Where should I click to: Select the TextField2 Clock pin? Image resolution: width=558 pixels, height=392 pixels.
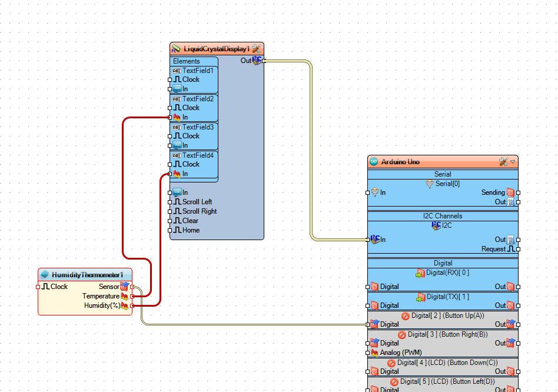[x=177, y=108]
